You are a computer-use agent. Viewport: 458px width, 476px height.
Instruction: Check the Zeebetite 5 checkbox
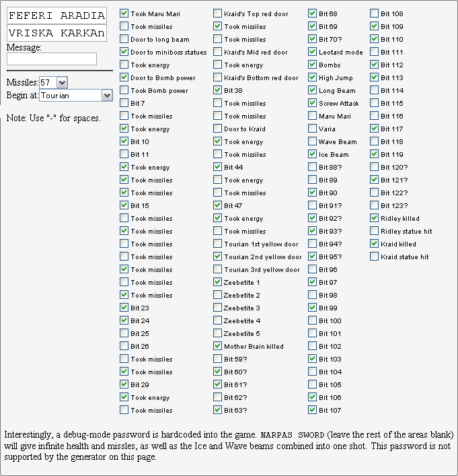coord(218,333)
